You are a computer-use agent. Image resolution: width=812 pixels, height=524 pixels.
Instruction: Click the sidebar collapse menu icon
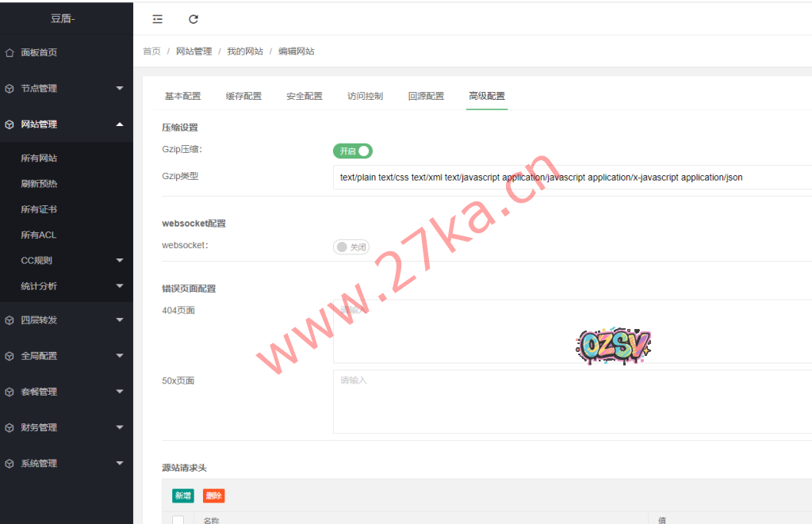pyautogui.click(x=157, y=19)
